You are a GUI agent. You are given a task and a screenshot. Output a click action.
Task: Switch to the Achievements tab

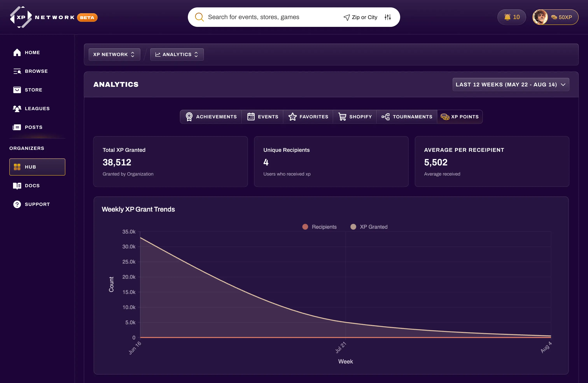tap(211, 116)
